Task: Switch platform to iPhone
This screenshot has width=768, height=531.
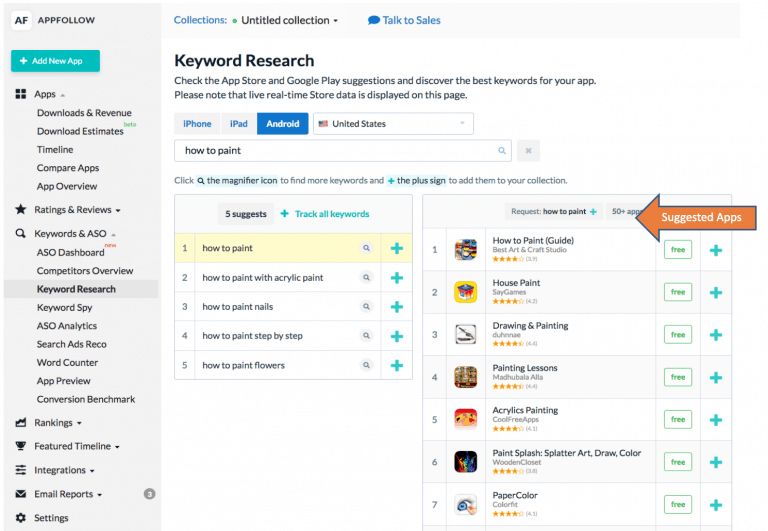Action: pos(197,124)
